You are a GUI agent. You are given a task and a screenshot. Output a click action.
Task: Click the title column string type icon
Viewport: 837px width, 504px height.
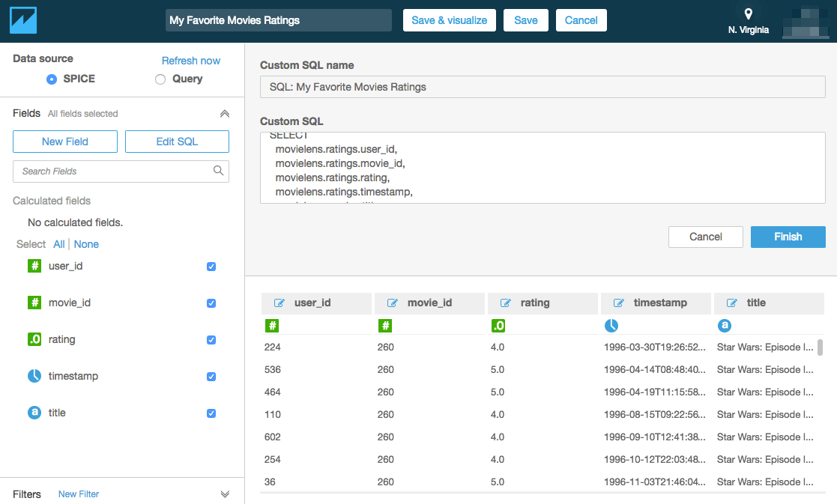[x=725, y=325]
